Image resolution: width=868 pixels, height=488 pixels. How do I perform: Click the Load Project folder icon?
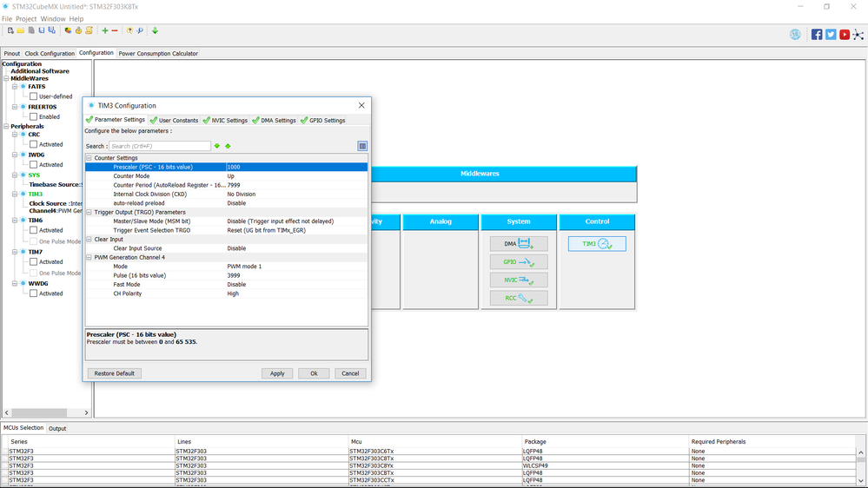point(21,30)
